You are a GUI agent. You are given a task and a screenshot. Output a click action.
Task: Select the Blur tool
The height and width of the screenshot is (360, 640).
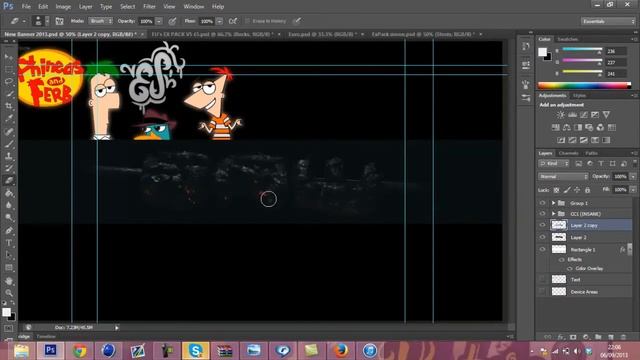click(x=9, y=205)
